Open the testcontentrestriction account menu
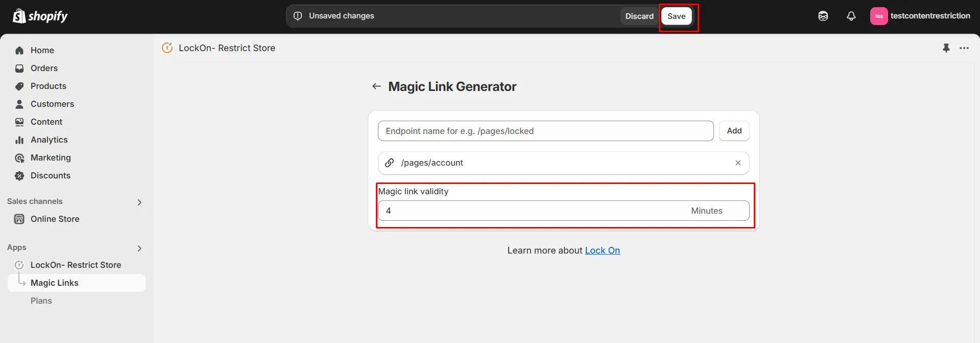The width and height of the screenshot is (980, 343). (x=920, y=16)
